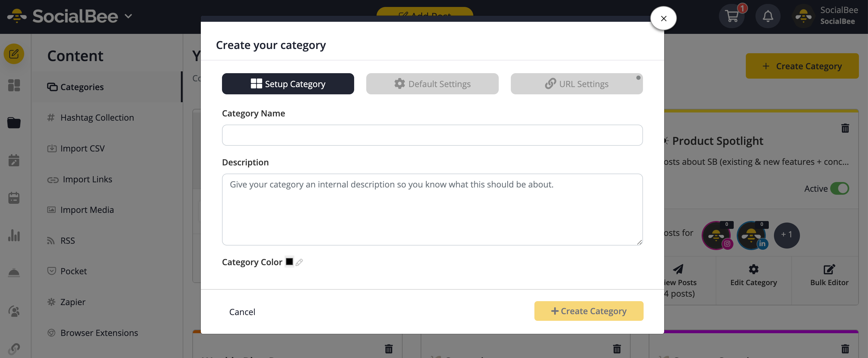This screenshot has height=358, width=868.
Task: Toggle the Active switch for Product Spotlight
Action: (x=839, y=189)
